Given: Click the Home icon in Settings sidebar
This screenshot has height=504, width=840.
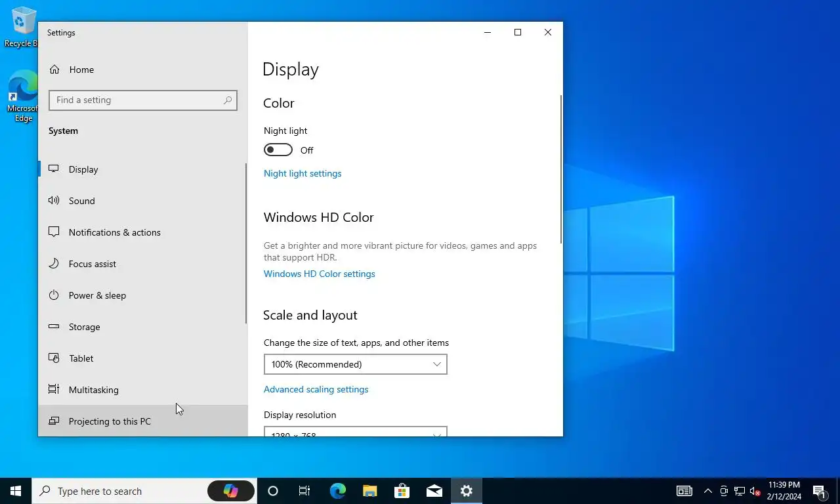Looking at the screenshot, I should pos(54,70).
